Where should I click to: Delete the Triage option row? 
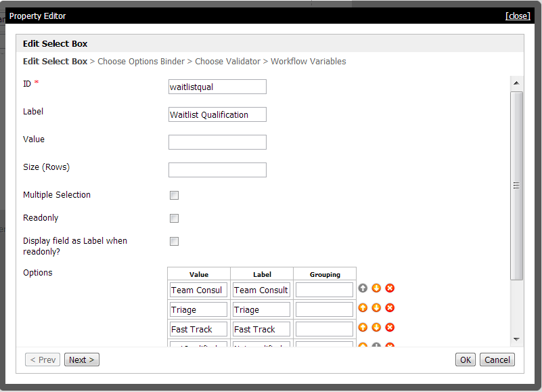[390, 308]
